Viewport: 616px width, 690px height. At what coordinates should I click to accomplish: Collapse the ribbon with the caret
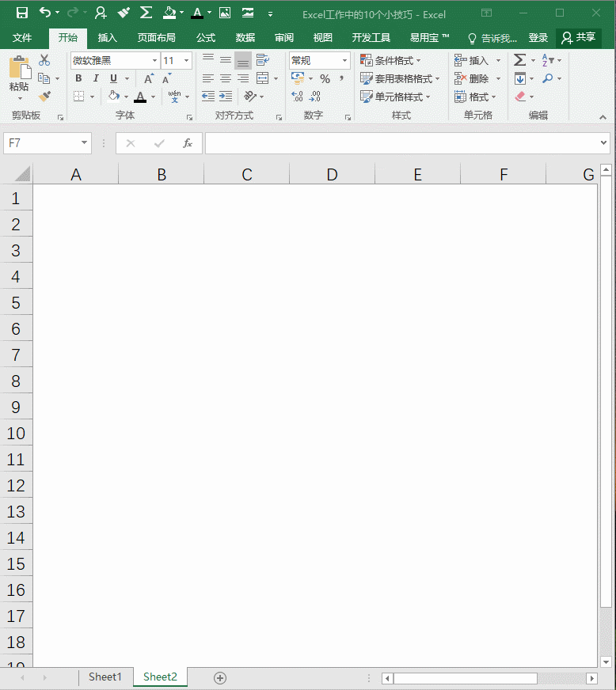coord(603,116)
